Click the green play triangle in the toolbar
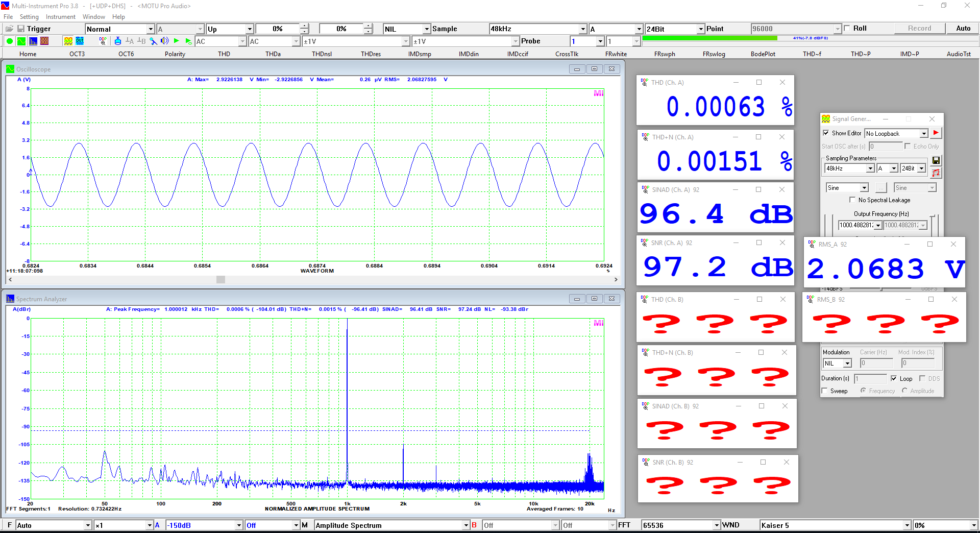Image resolution: width=980 pixels, height=533 pixels. [x=177, y=41]
